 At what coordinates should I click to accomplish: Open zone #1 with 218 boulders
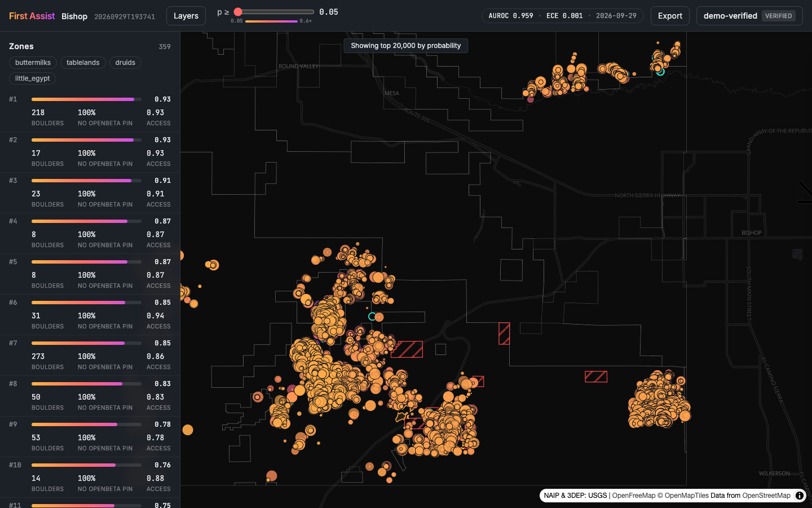point(90,112)
